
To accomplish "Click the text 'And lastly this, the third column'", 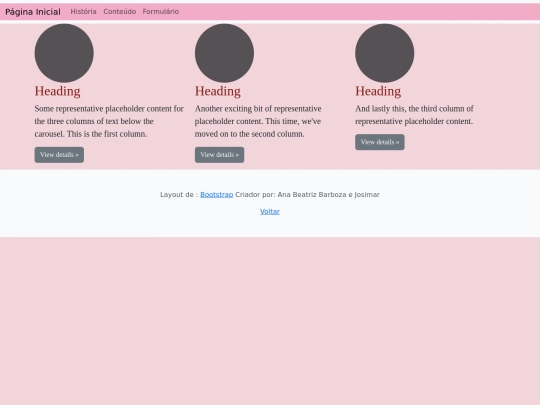I will [x=411, y=108].
